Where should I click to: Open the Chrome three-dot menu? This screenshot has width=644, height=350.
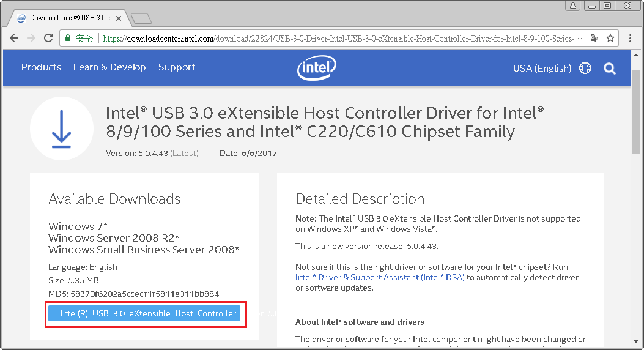coord(630,38)
